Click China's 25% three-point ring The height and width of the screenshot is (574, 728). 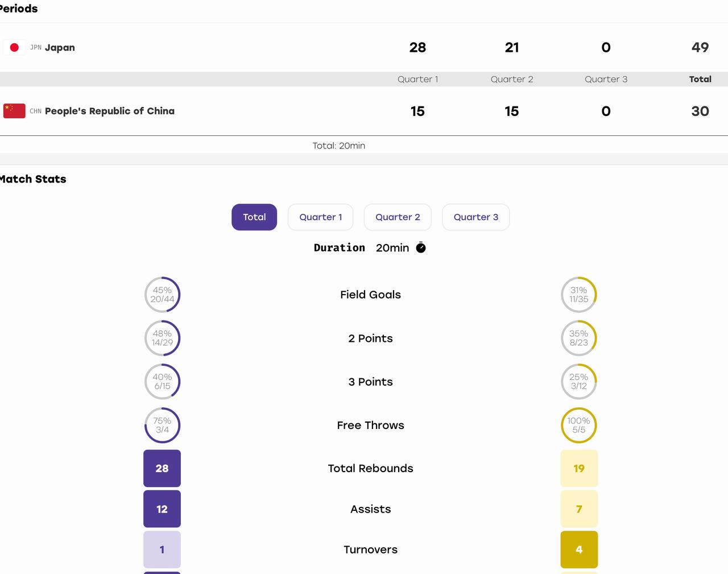tap(579, 382)
